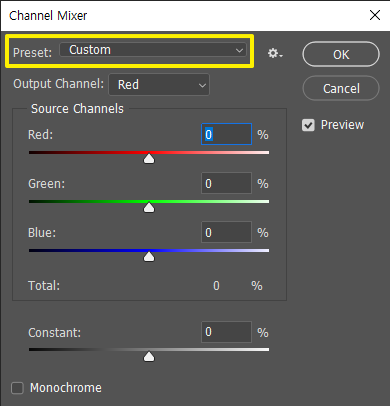390x406 pixels.
Task: Toggle the Preview checkbox
Action: (x=308, y=125)
